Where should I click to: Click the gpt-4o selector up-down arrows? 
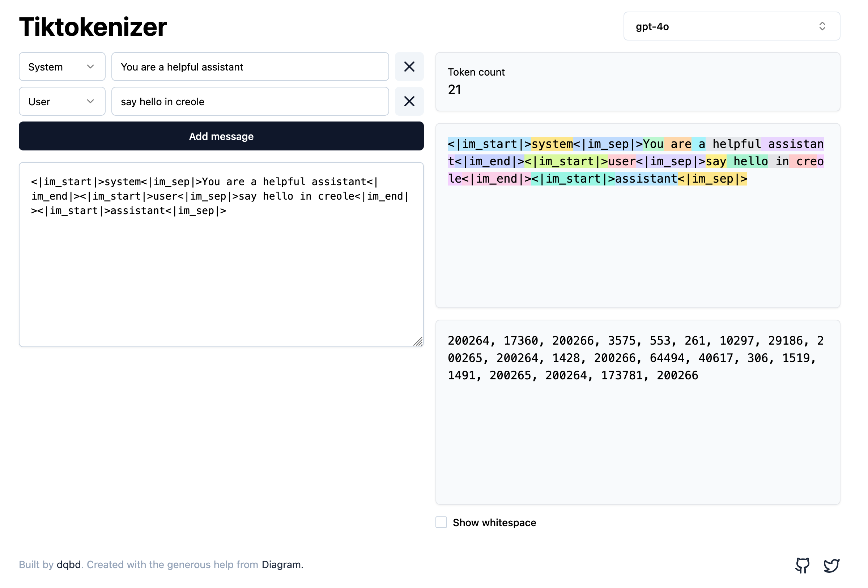point(822,26)
